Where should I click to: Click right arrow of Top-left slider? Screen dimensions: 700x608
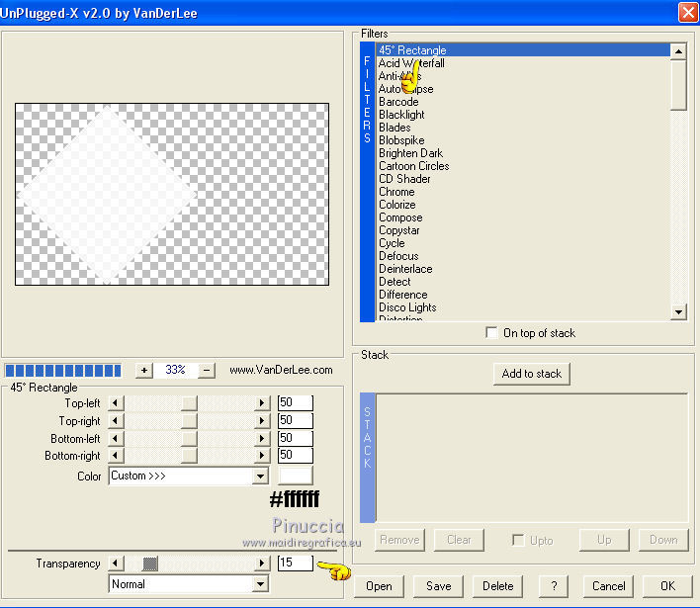coord(263,403)
